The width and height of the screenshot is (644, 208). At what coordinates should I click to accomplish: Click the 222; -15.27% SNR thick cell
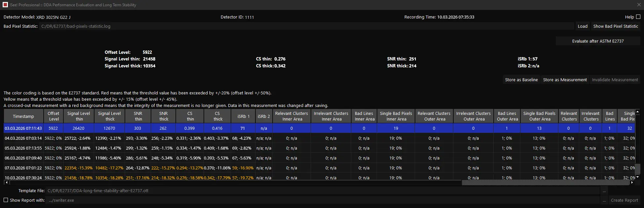coord(164,168)
